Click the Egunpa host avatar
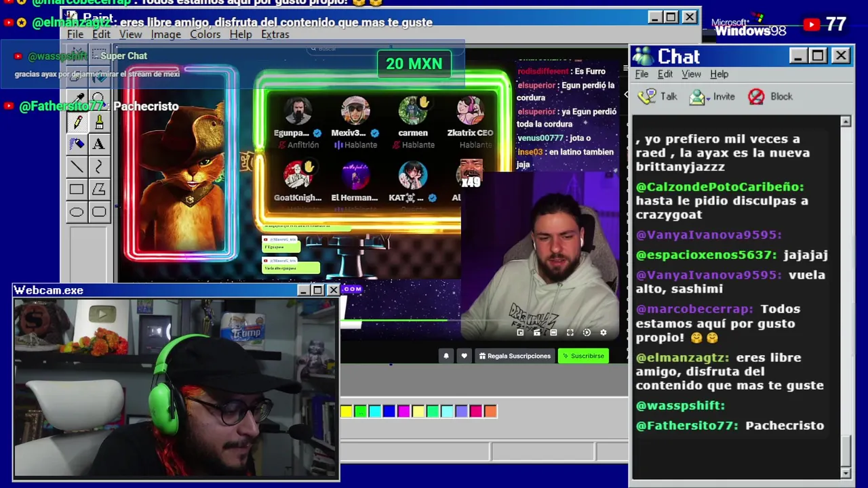This screenshot has width=868, height=488. (298, 111)
